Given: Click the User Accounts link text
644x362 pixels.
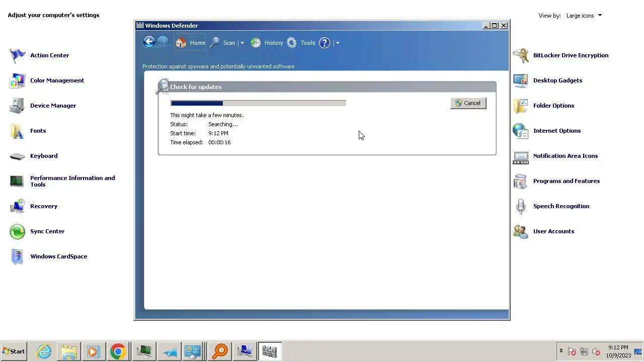Looking at the screenshot, I should click(x=553, y=231).
